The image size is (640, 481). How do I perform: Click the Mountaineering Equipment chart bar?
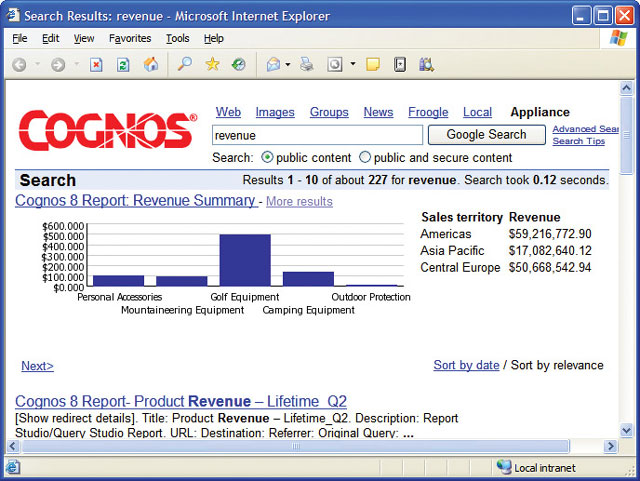[182, 281]
